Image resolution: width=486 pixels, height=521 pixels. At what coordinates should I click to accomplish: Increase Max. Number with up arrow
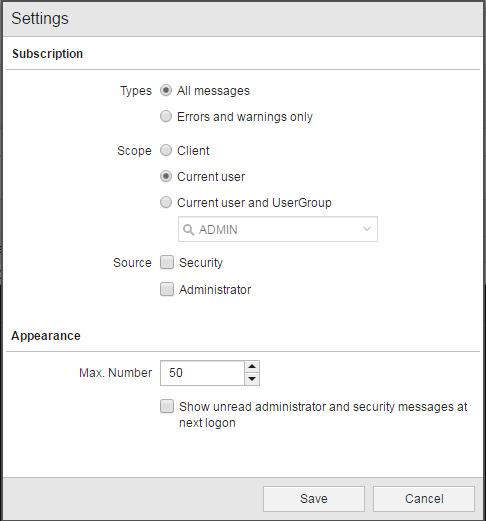[x=252, y=367]
